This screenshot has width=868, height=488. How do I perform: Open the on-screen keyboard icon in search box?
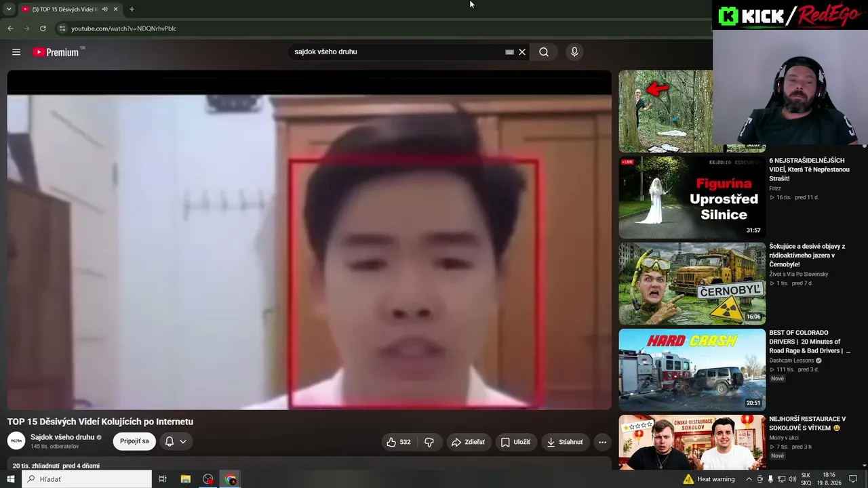[509, 52]
